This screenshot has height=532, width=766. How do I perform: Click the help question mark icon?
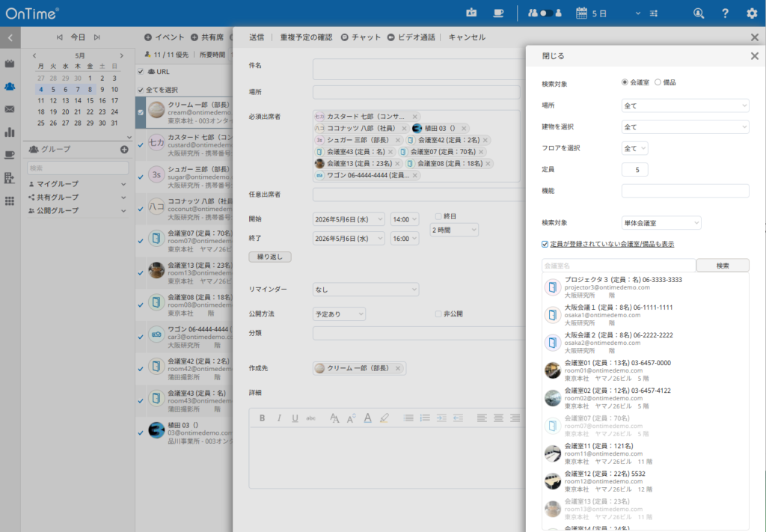725,13
